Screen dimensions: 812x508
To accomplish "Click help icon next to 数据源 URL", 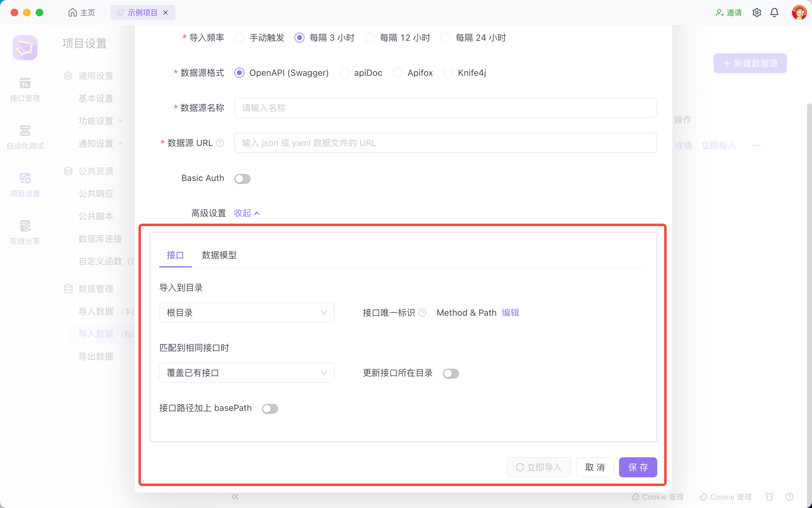I will pyautogui.click(x=220, y=143).
